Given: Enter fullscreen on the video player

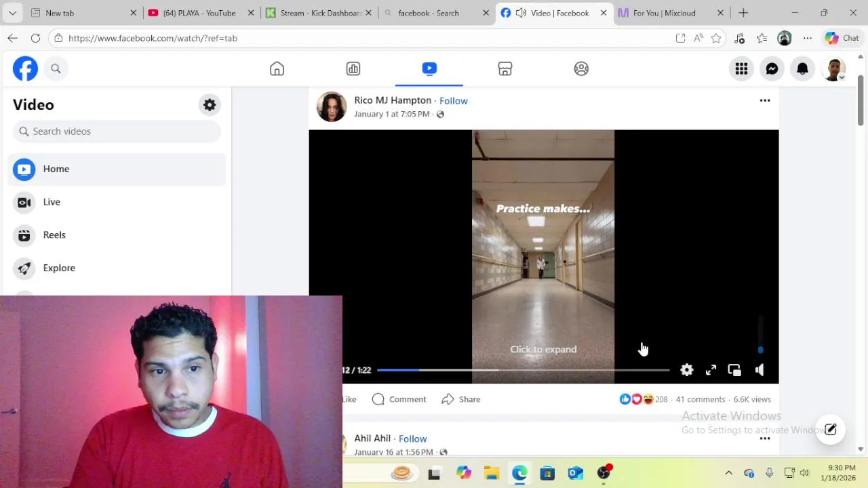Looking at the screenshot, I should (x=711, y=370).
